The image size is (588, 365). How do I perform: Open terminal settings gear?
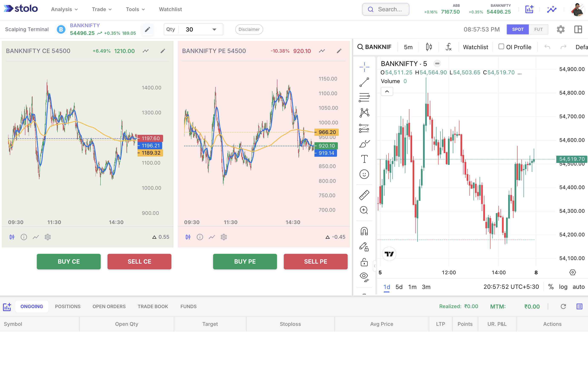[561, 29]
